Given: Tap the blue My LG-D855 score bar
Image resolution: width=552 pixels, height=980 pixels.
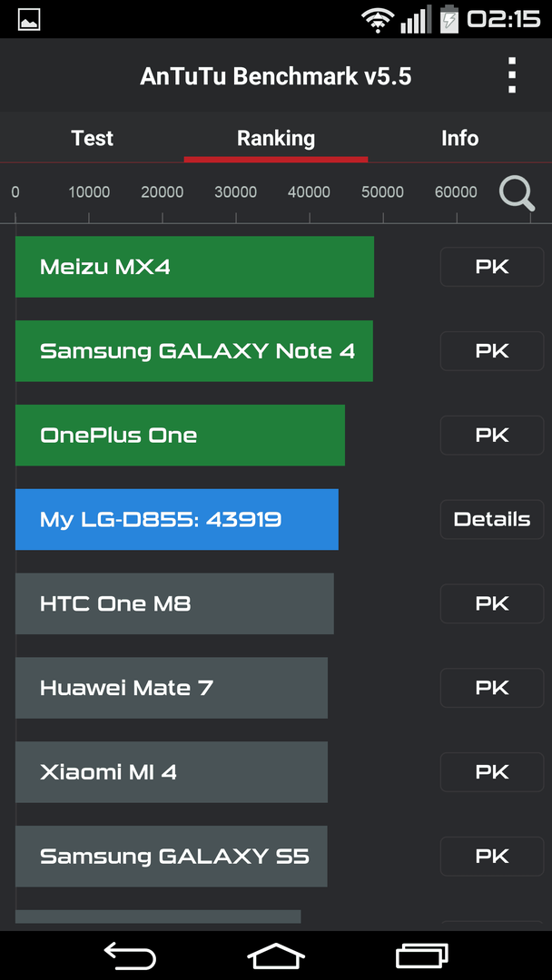Looking at the screenshot, I should point(177,519).
